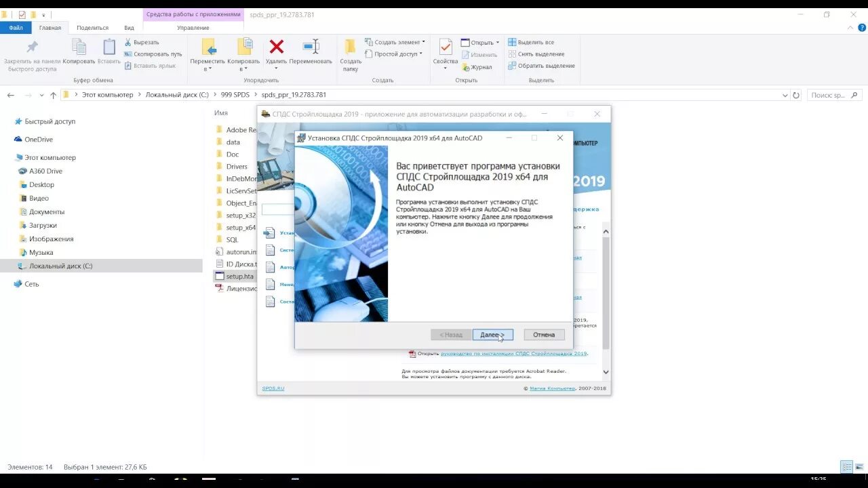
Task: Select A360 Drive in the navigation pane
Action: 45,171
